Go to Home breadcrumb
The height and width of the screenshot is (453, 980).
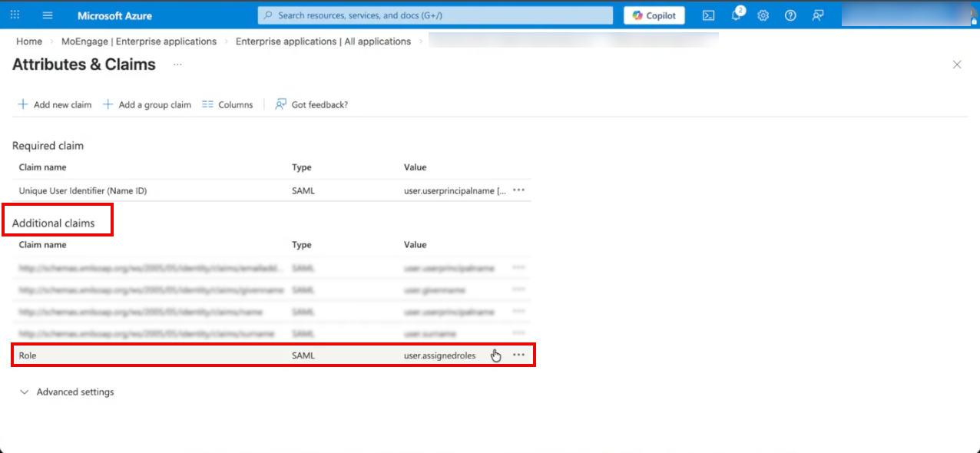pyautogui.click(x=29, y=41)
